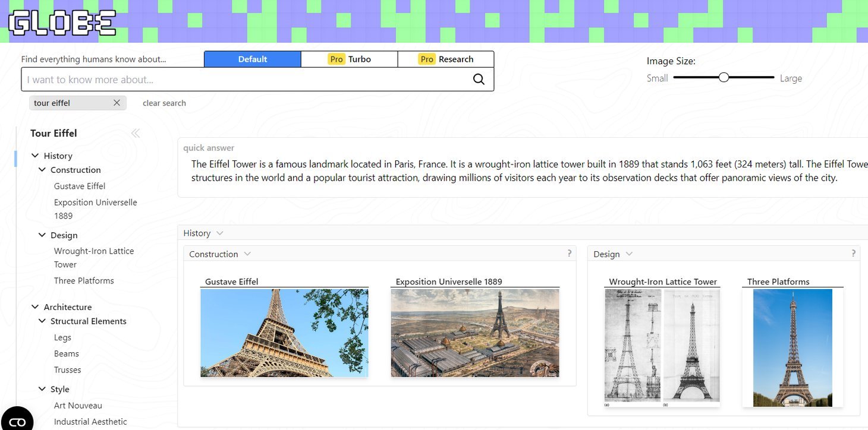This screenshot has height=430, width=868.
Task: Open the Construction panel dropdown chevron
Action: pos(247,254)
